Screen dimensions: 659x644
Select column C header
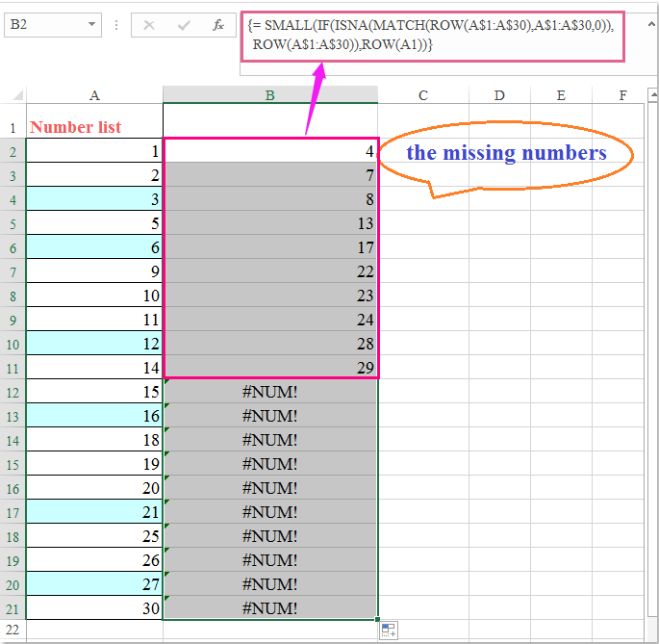coord(422,94)
